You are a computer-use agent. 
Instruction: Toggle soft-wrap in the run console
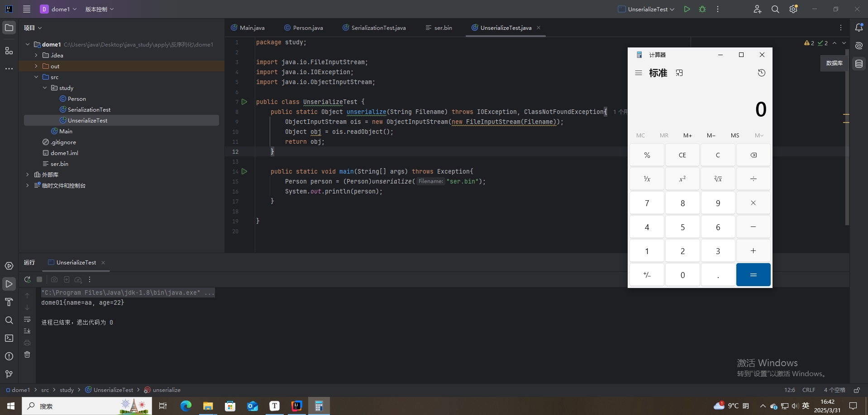[27, 319]
